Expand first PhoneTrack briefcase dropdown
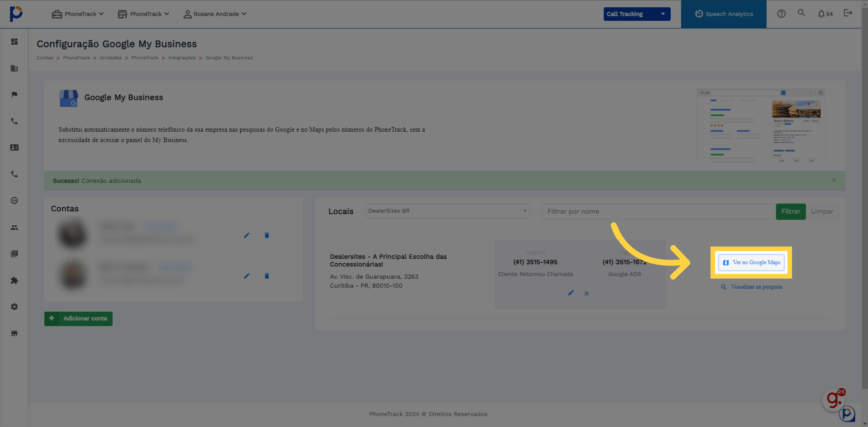The width and height of the screenshot is (868, 427). (x=78, y=14)
